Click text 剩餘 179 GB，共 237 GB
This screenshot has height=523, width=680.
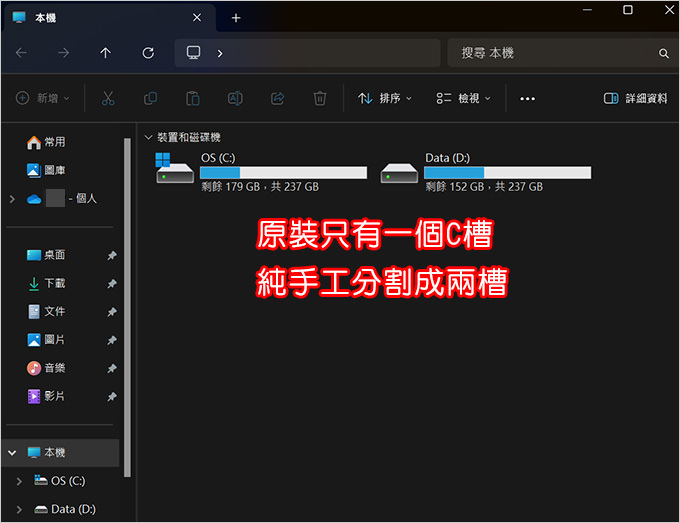[x=260, y=187]
